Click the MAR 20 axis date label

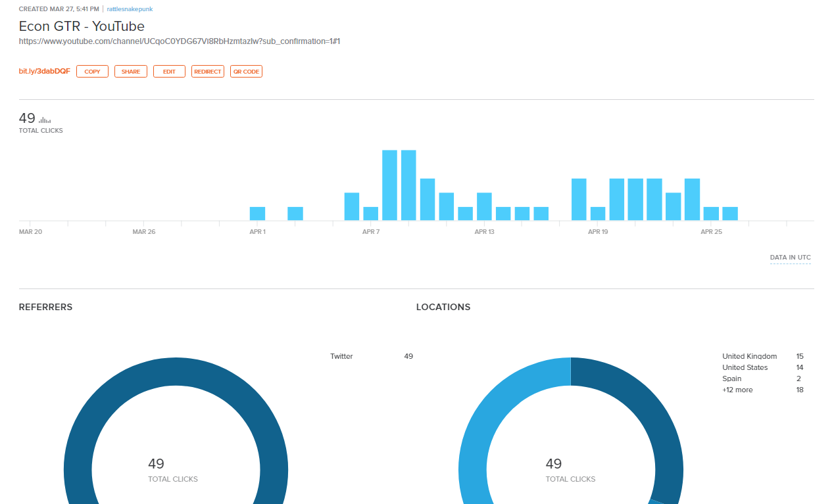coord(30,232)
